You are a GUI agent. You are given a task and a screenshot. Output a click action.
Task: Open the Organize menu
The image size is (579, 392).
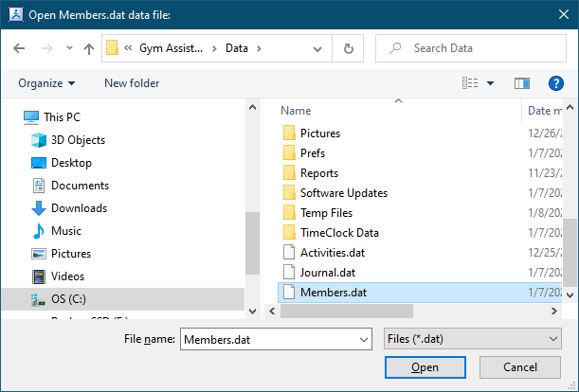(x=45, y=83)
